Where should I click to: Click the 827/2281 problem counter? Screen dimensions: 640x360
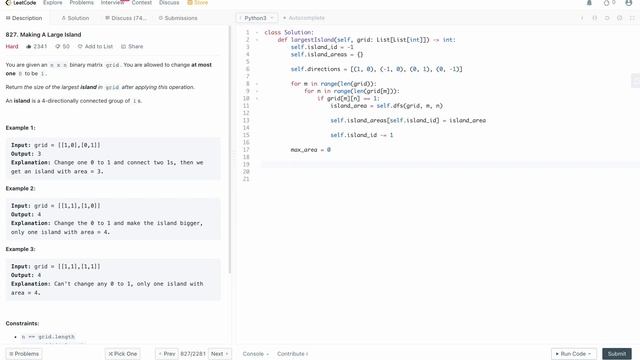point(193,354)
